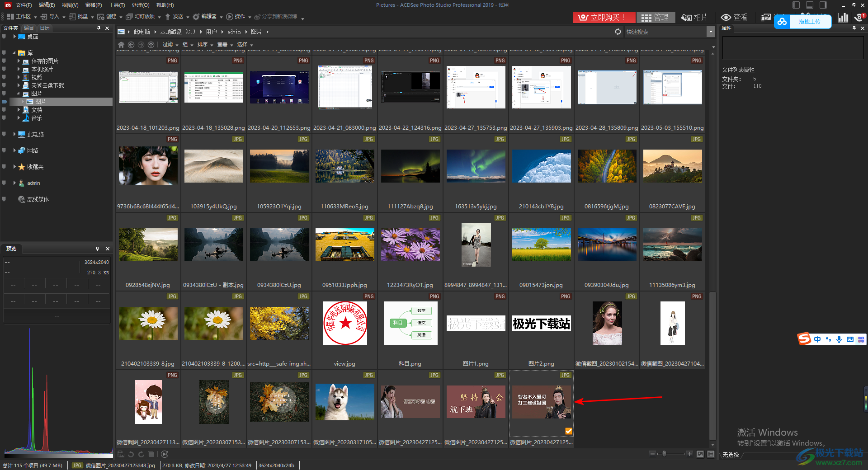The image size is (868, 470).
Task: Toggle easy-select marker for 网络
Action: click(4, 150)
